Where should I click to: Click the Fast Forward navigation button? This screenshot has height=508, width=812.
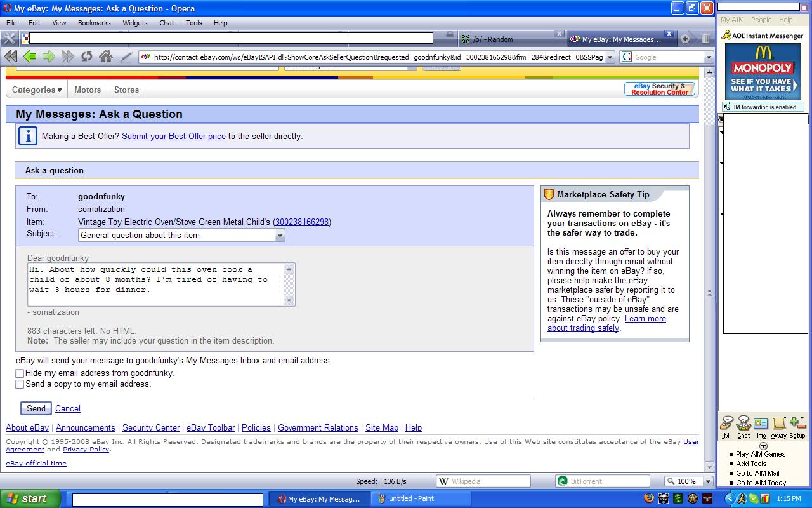pyautogui.click(x=67, y=57)
